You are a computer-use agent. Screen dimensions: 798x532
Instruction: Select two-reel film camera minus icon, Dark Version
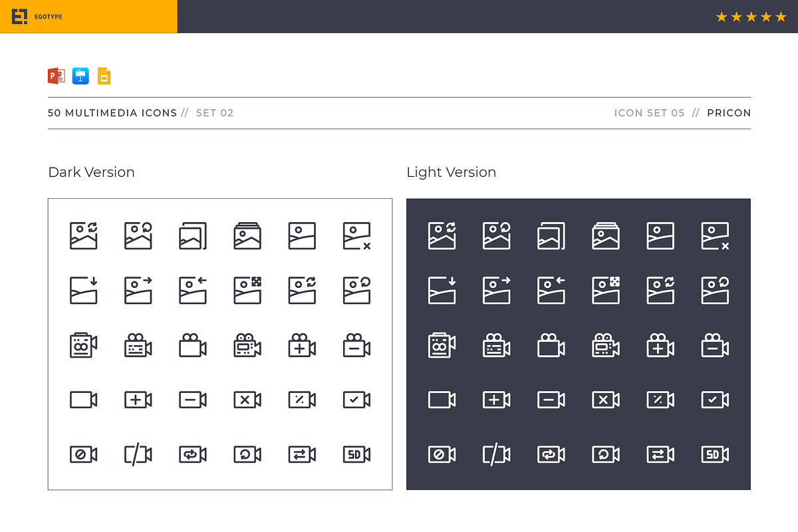(x=356, y=346)
